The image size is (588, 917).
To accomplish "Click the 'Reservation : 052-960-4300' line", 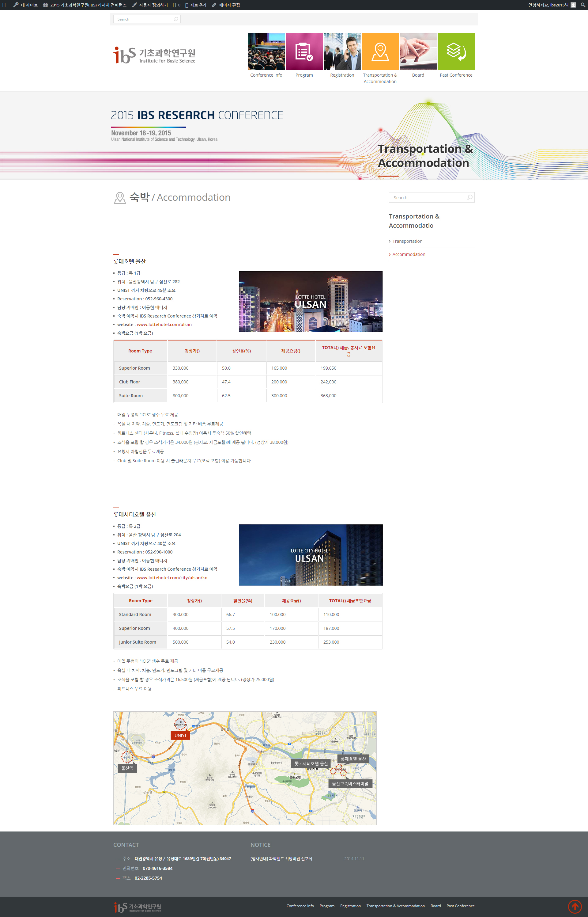I will 145,299.
